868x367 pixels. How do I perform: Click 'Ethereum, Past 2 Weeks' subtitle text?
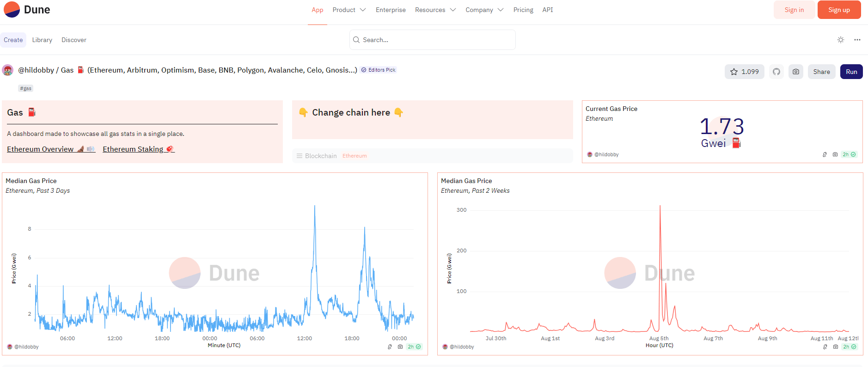[x=475, y=190]
